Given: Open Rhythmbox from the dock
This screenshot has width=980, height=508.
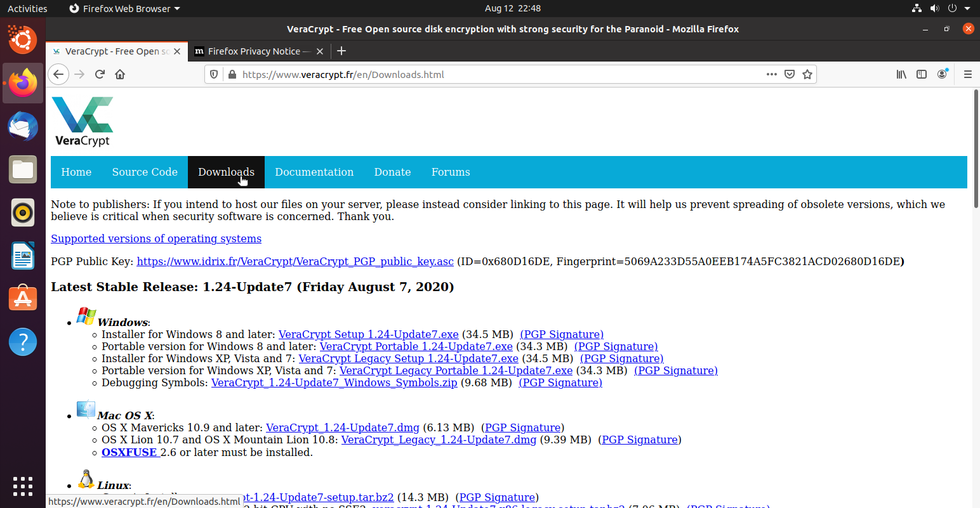Looking at the screenshot, I should tap(23, 212).
